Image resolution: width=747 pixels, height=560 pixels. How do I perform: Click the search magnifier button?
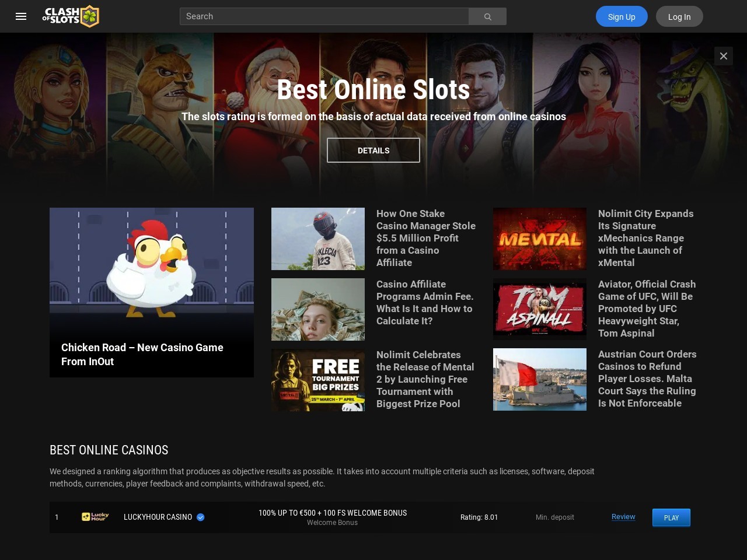coord(487,16)
